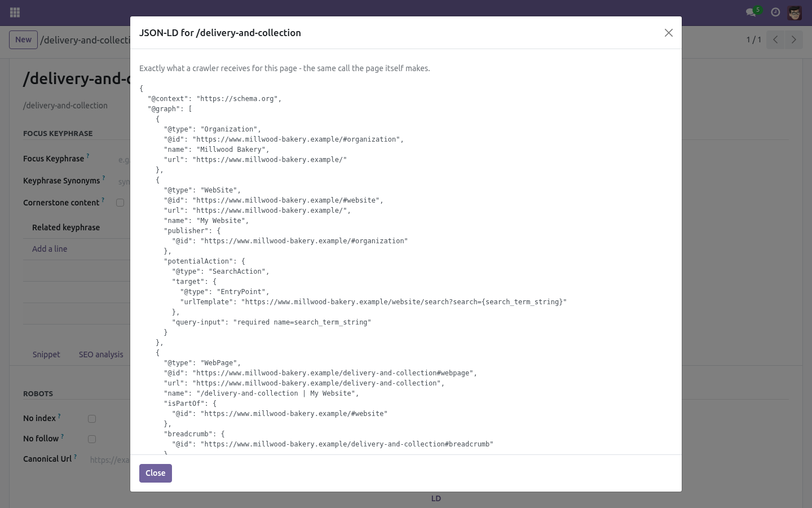Show Focus Keyphrase help tooltip icon
Viewport: 812px width, 508px height.
88,156
